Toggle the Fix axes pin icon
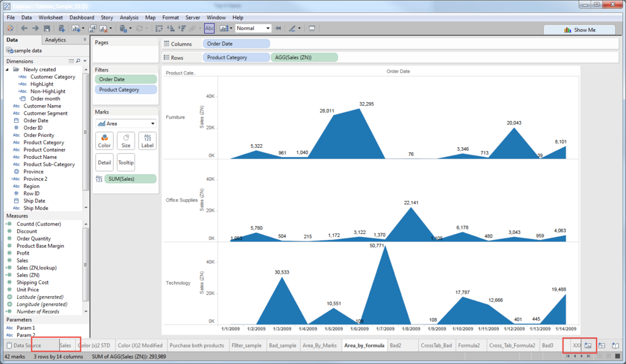Image resolution: width=626 pixels, height=364 pixels. (x=278, y=28)
